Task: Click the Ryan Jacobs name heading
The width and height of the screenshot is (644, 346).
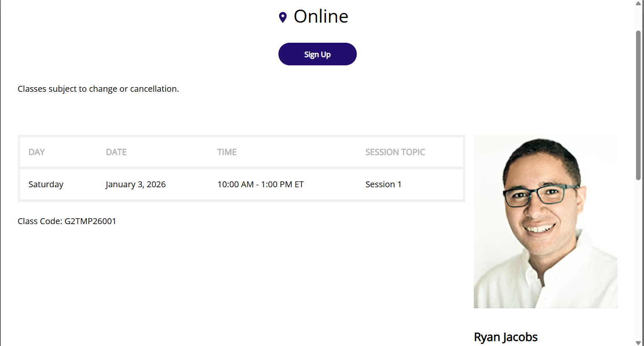Action: point(506,337)
